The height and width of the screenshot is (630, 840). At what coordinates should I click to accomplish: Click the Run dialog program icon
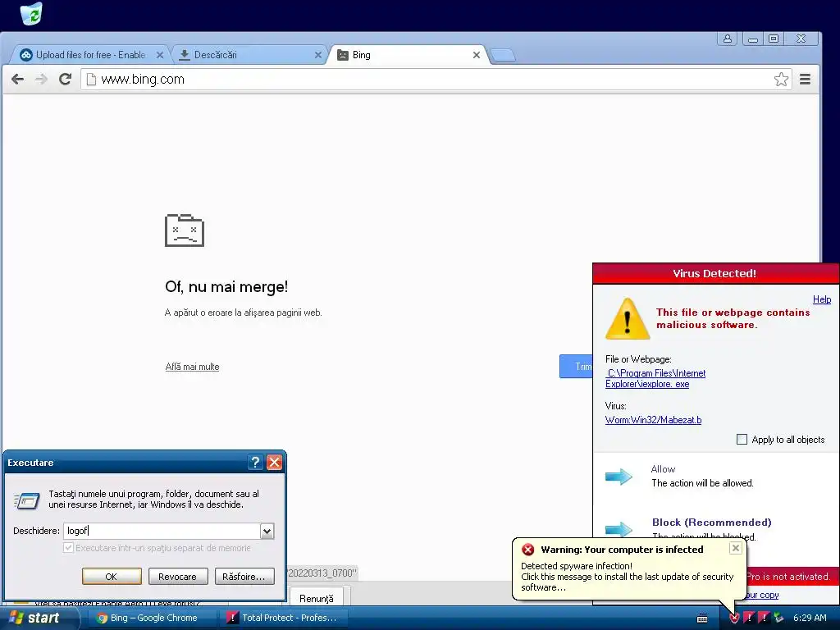coord(27,500)
